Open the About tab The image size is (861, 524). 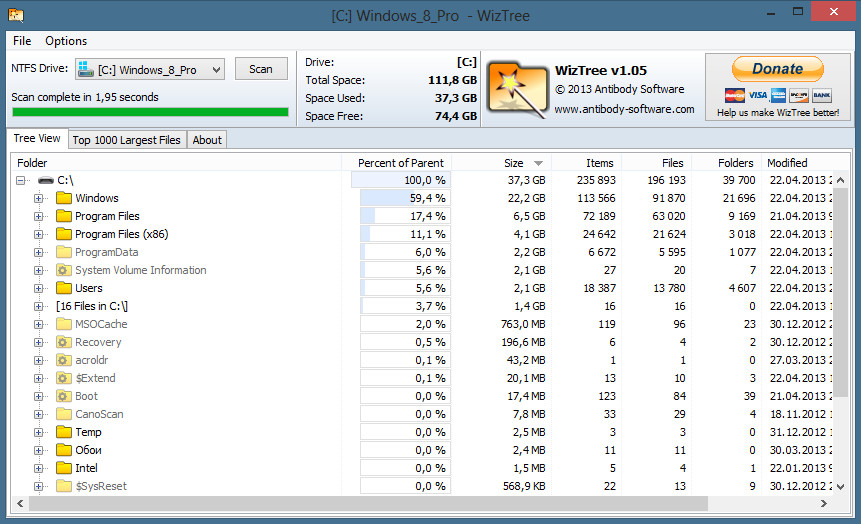(x=207, y=140)
